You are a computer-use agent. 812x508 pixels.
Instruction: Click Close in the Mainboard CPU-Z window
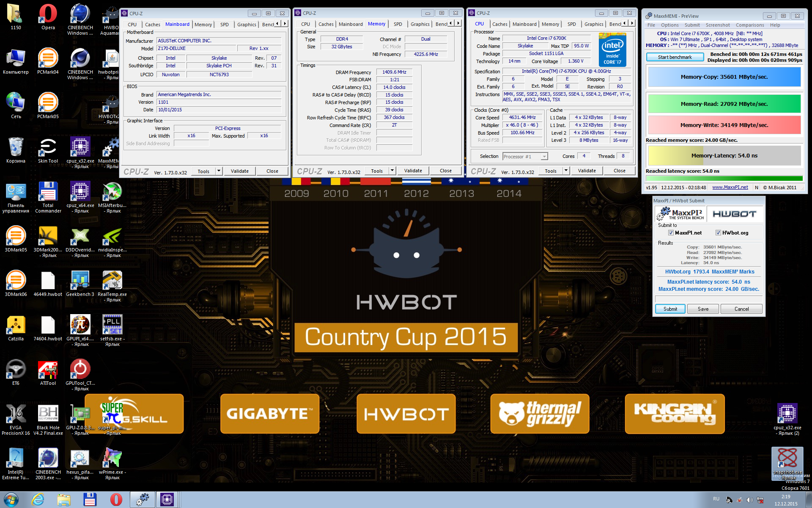point(272,171)
